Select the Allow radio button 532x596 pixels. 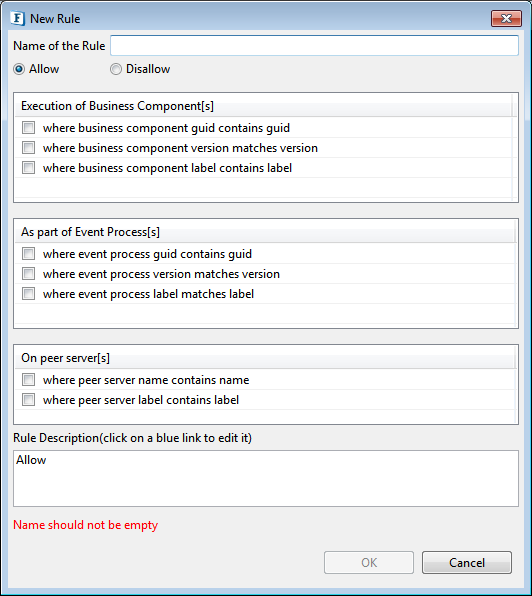pos(19,69)
